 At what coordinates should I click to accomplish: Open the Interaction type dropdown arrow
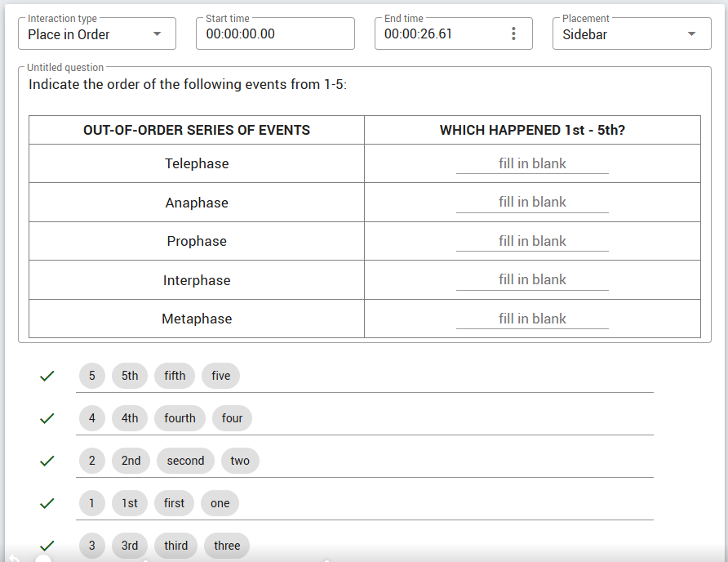coord(158,34)
